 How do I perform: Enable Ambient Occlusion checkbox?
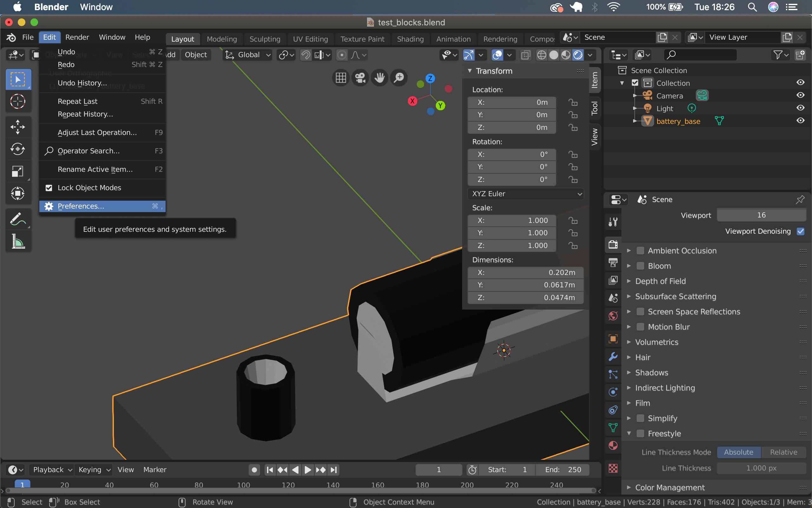pyautogui.click(x=640, y=251)
